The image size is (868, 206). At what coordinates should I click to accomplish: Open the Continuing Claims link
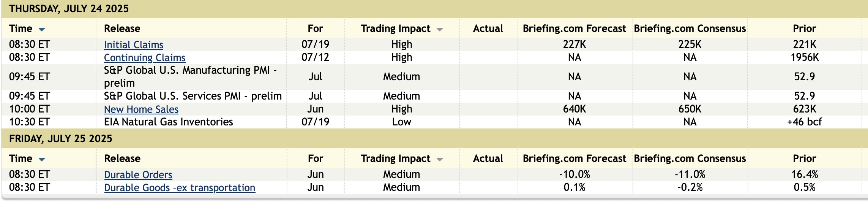point(145,58)
